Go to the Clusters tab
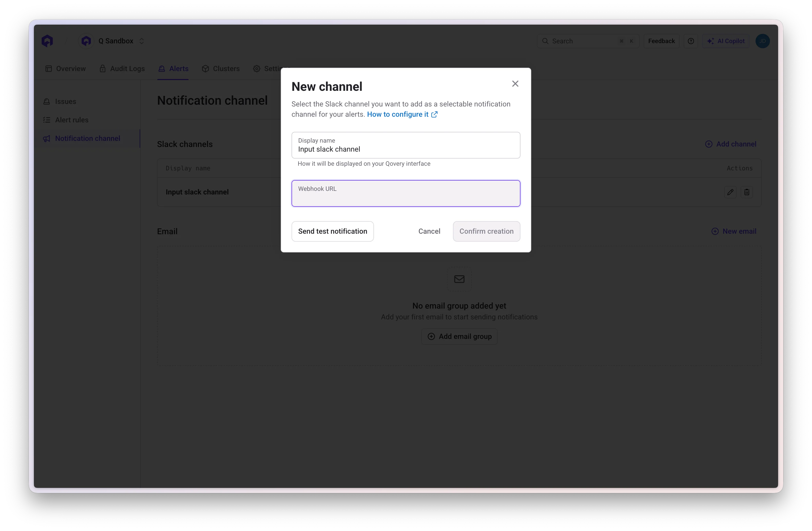Screen dimensions: 812x531 (221, 68)
